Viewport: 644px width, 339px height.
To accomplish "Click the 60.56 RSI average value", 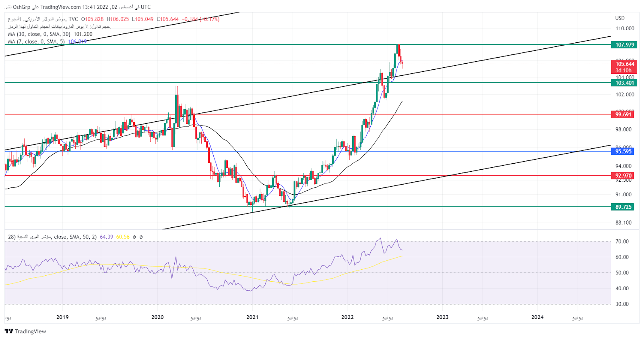I will (x=123, y=237).
